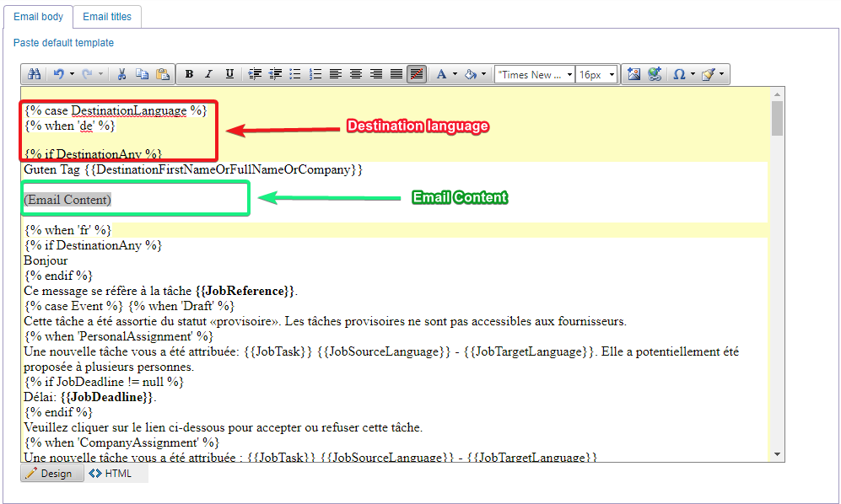This screenshot has width=841, height=504.
Task: Expand the Omega symbol dropdown arrow
Action: [693, 74]
